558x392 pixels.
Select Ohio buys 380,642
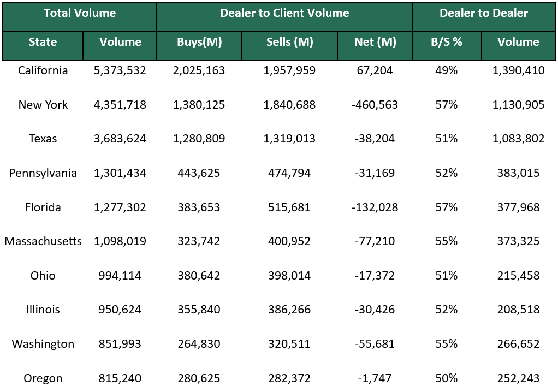click(199, 275)
